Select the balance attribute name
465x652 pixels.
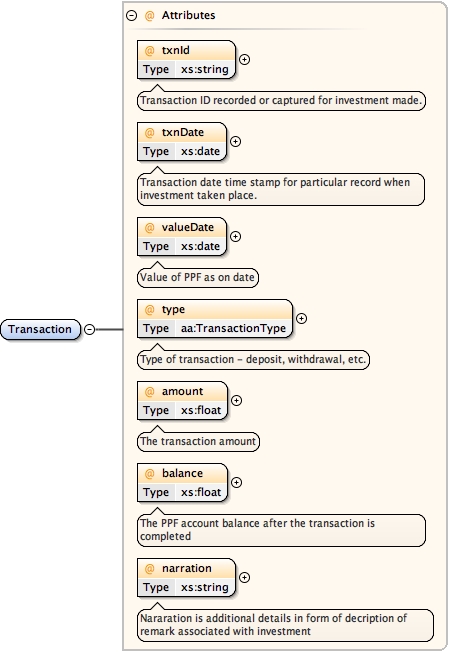(182, 473)
